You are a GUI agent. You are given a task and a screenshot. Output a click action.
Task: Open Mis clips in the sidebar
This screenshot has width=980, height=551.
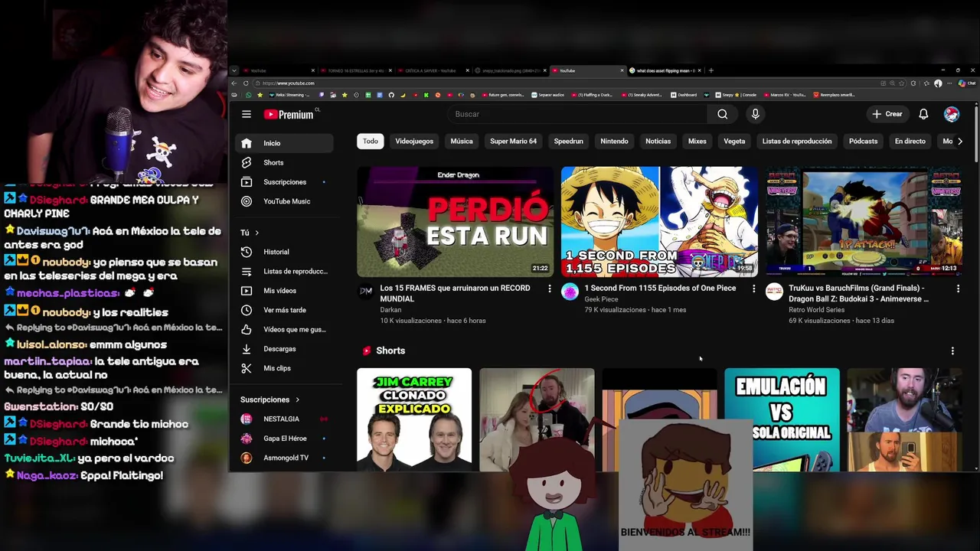pyautogui.click(x=285, y=368)
